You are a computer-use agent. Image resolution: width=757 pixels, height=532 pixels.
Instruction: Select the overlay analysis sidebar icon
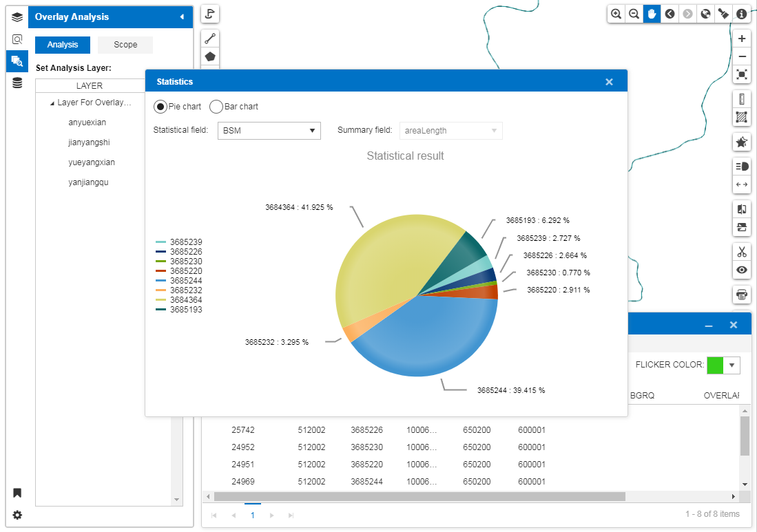tap(17, 61)
